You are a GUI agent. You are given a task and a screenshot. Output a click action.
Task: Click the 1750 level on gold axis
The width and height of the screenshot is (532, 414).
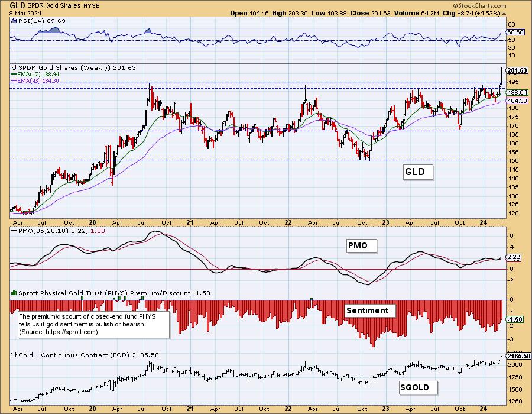pyautogui.click(x=515, y=377)
